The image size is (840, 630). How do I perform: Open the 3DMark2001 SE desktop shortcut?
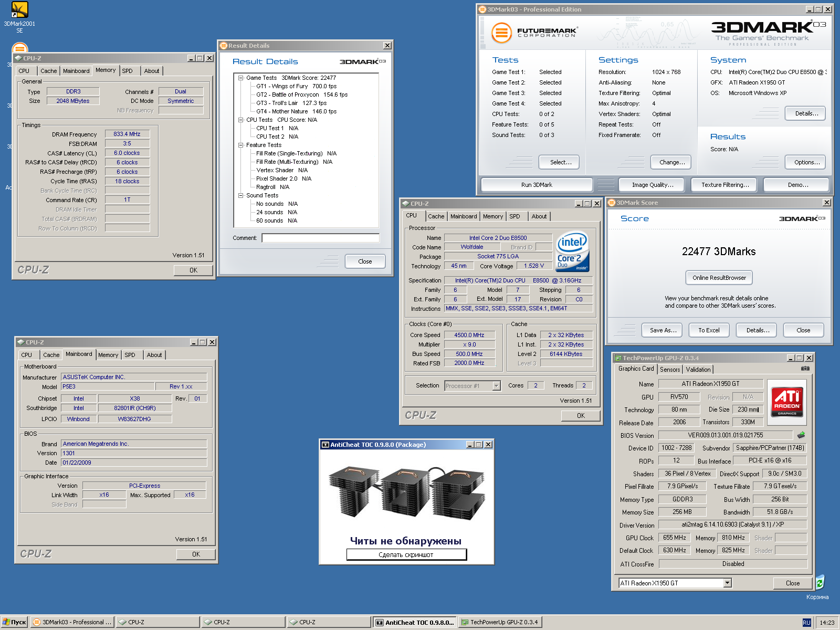pos(19,17)
